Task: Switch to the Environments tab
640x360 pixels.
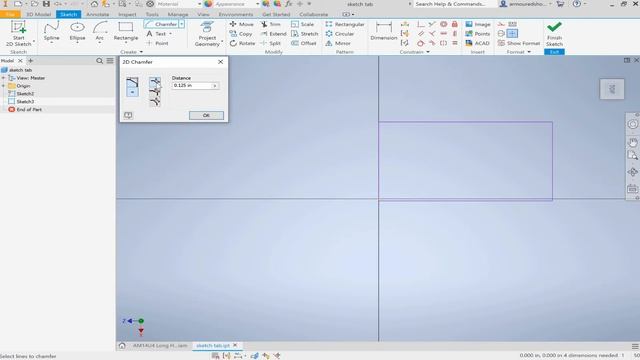Action: tap(236, 14)
